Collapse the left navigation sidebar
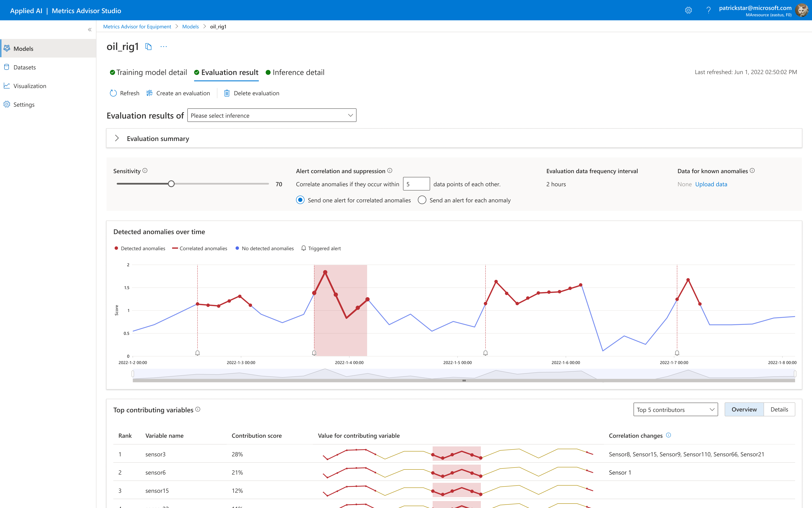The height and width of the screenshot is (508, 812). click(90, 30)
